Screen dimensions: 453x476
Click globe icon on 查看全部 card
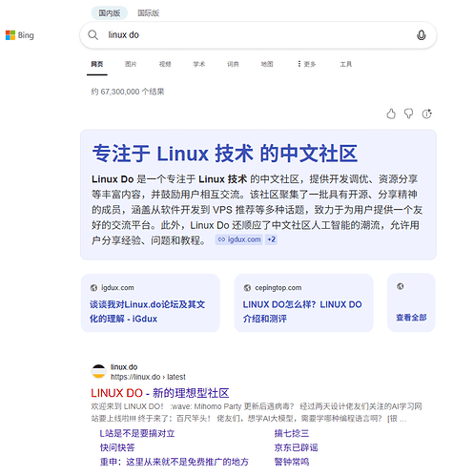click(x=401, y=286)
